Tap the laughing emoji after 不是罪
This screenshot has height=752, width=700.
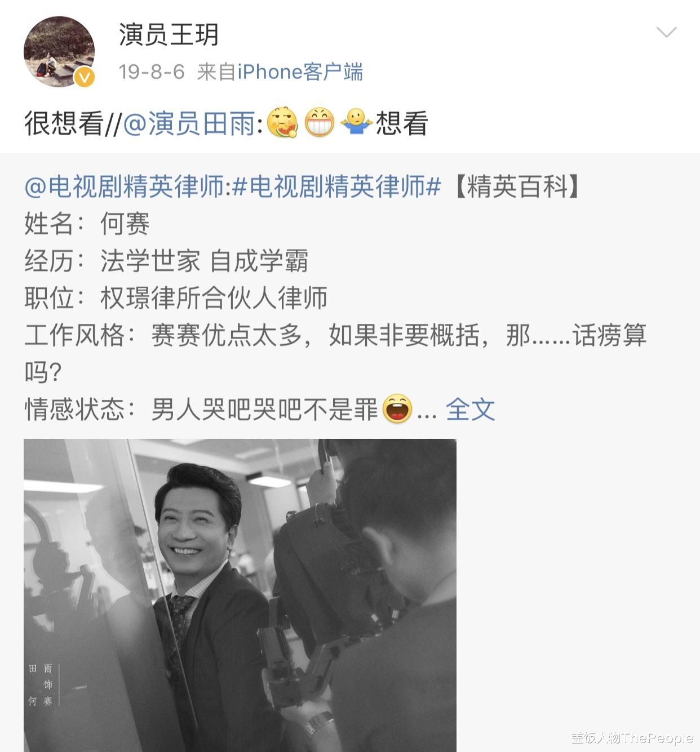pos(397,409)
